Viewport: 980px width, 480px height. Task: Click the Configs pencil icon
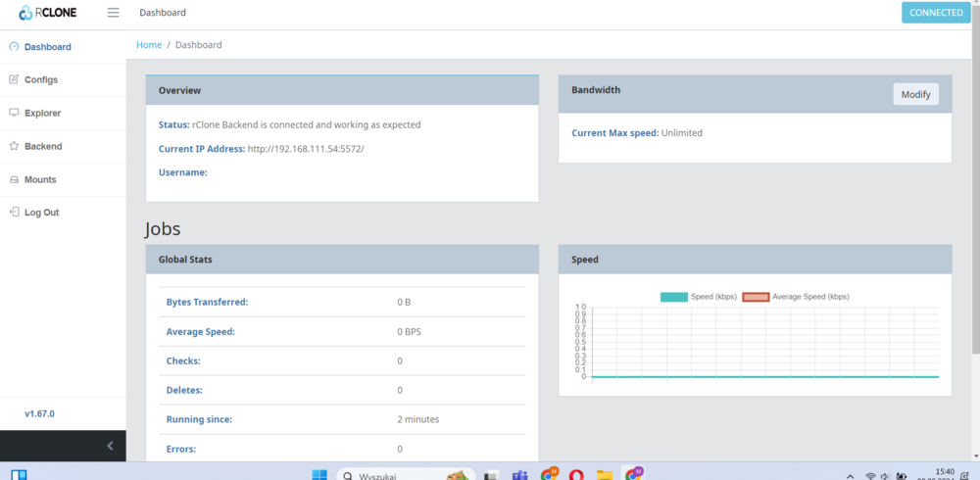(14, 79)
